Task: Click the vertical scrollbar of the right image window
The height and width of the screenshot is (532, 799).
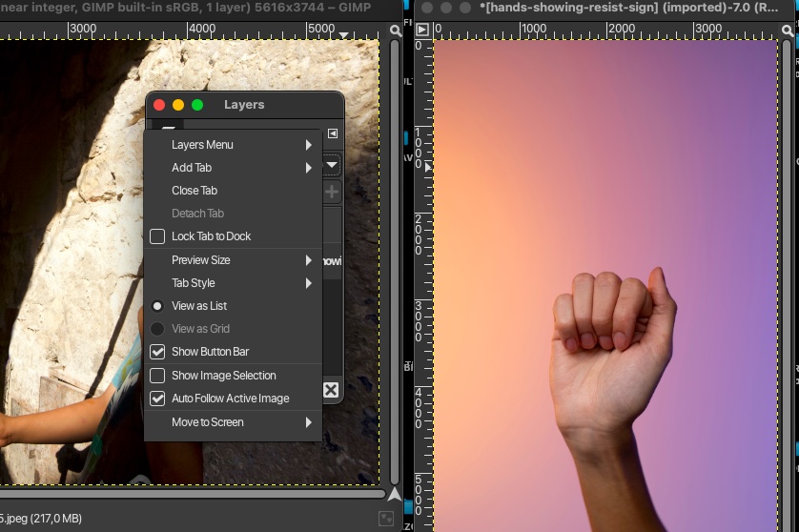Action: tap(789, 285)
